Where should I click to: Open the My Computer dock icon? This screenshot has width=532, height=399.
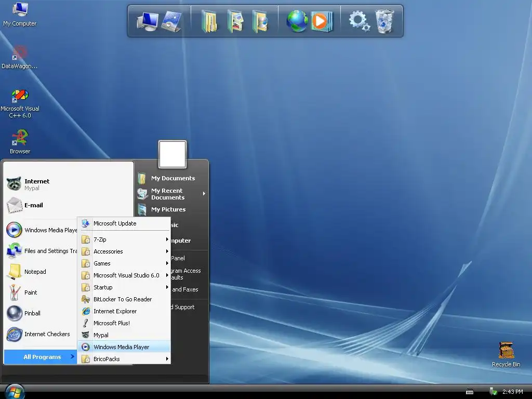(x=147, y=21)
